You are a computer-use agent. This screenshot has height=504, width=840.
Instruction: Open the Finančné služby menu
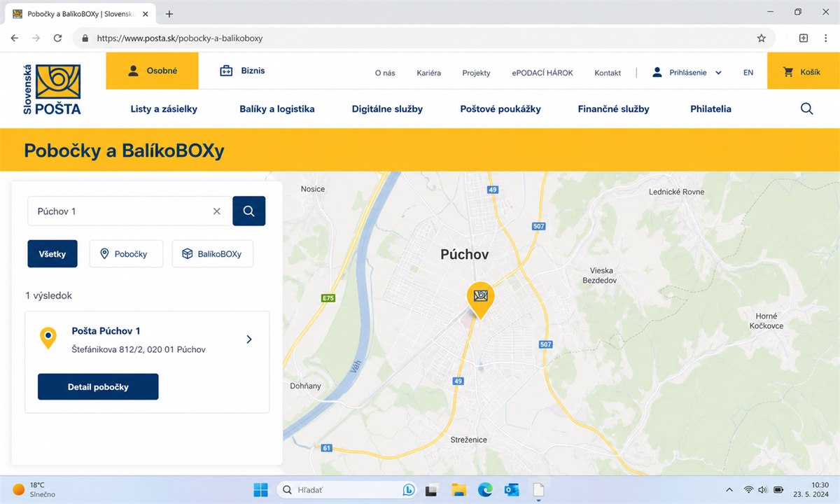614,108
